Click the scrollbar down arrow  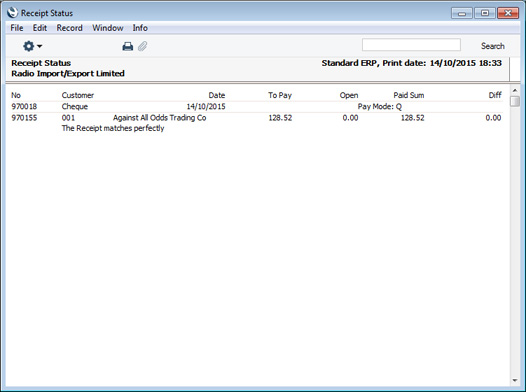tap(515, 380)
